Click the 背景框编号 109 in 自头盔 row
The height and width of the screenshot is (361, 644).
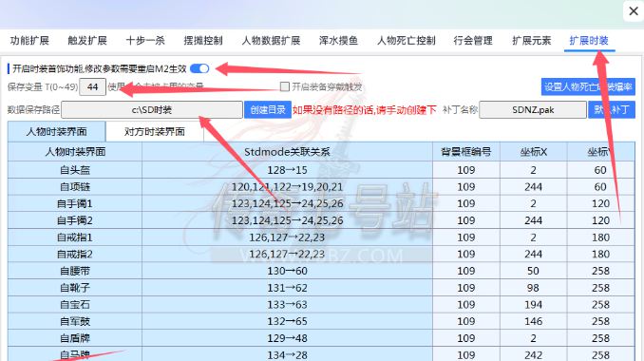466,170
